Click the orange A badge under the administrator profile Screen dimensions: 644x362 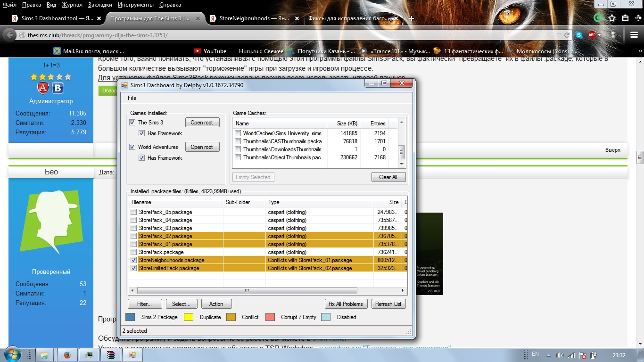(43, 88)
